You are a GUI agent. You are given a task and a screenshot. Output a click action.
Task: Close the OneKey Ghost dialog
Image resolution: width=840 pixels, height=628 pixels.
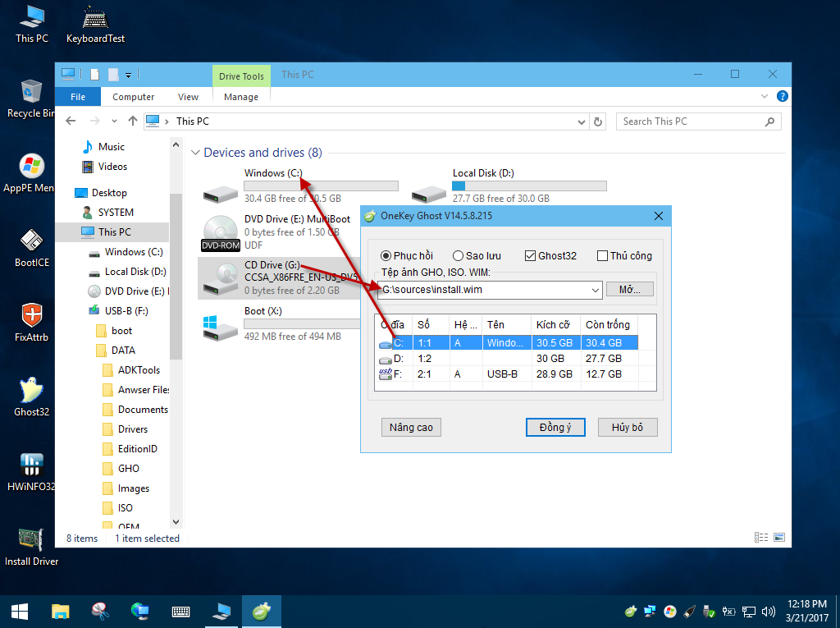point(659,216)
